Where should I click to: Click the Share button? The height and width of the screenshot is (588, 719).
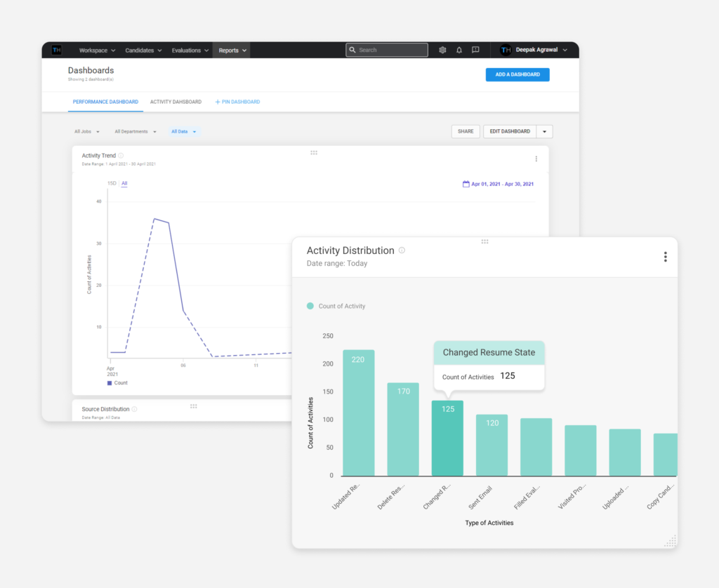click(x=466, y=131)
